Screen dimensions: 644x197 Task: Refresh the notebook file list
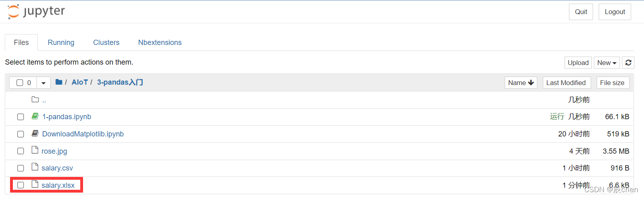(x=628, y=63)
